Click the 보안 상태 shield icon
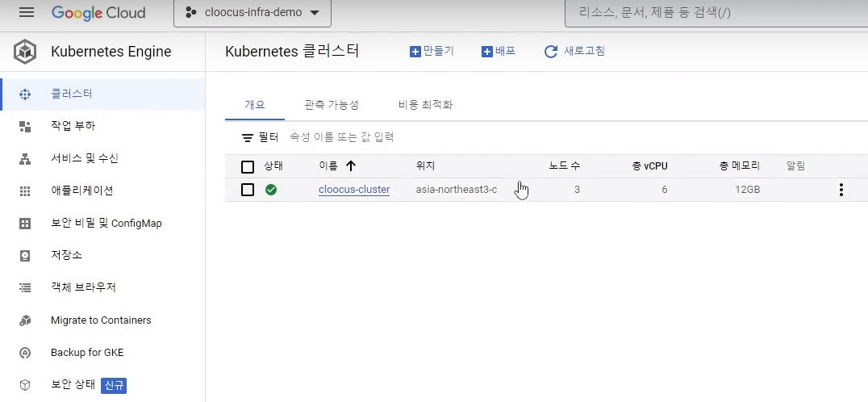This screenshot has height=402, width=868. click(x=25, y=385)
